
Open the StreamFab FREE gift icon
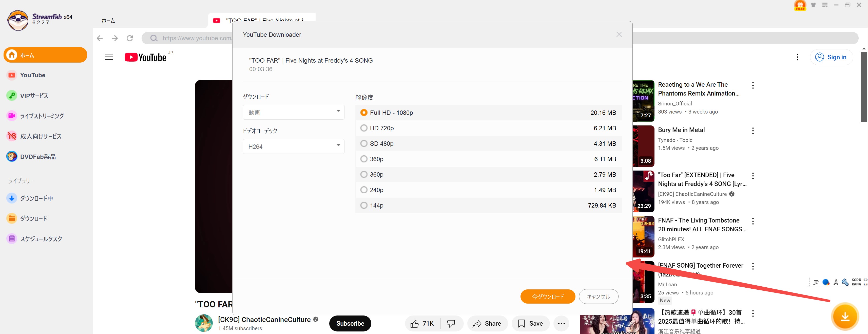(x=800, y=5)
